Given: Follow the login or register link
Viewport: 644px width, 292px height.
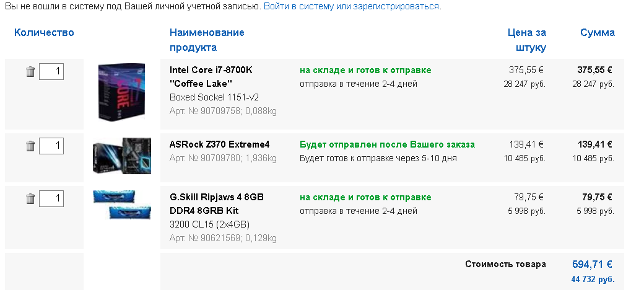Looking at the screenshot, I should (x=352, y=7).
